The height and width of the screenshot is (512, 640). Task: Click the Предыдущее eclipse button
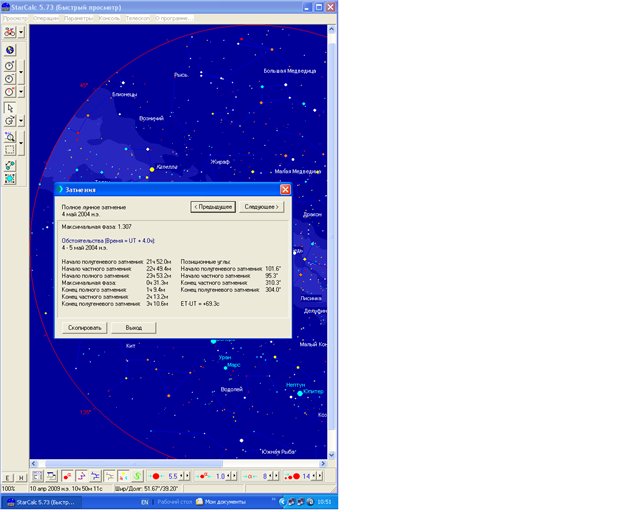pyautogui.click(x=213, y=207)
